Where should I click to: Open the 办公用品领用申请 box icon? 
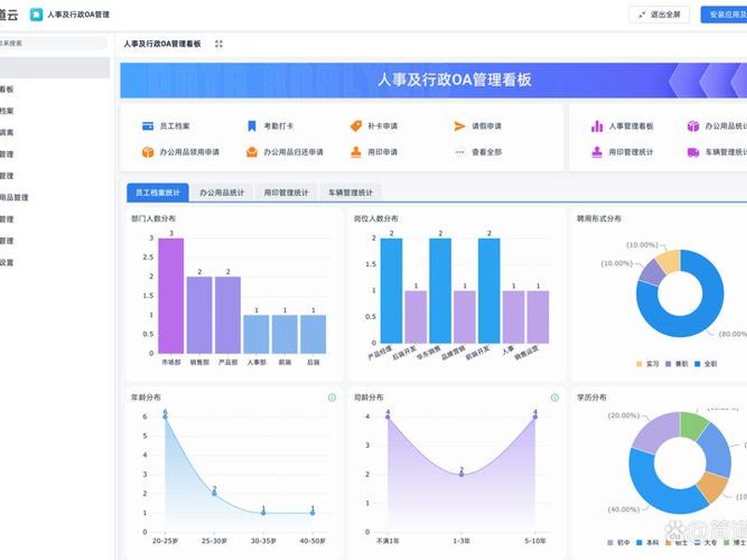[x=148, y=152]
